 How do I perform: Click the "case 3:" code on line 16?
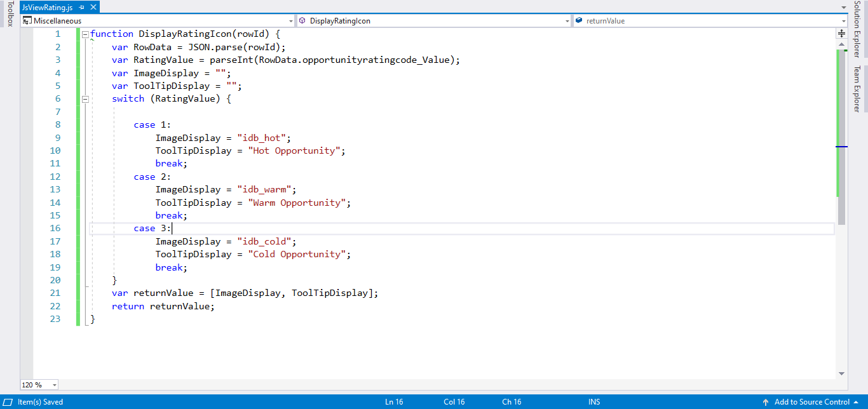pyautogui.click(x=153, y=229)
